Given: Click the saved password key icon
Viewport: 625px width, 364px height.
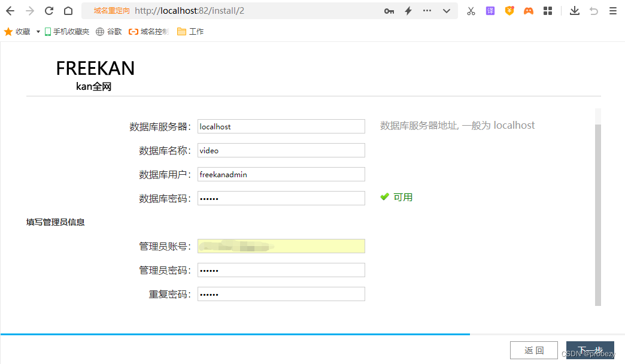Looking at the screenshot, I should point(389,11).
